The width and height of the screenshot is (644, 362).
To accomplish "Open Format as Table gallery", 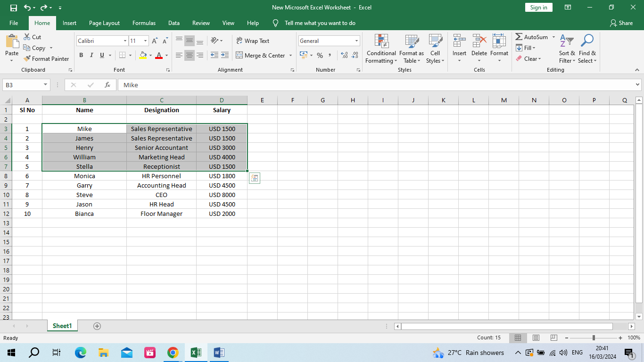I will pyautogui.click(x=411, y=49).
